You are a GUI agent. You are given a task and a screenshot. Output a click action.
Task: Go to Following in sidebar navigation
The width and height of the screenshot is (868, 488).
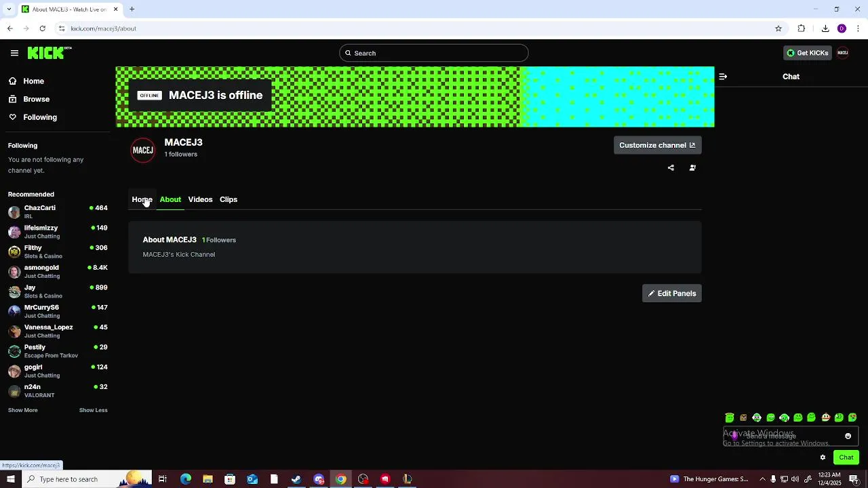click(x=40, y=117)
